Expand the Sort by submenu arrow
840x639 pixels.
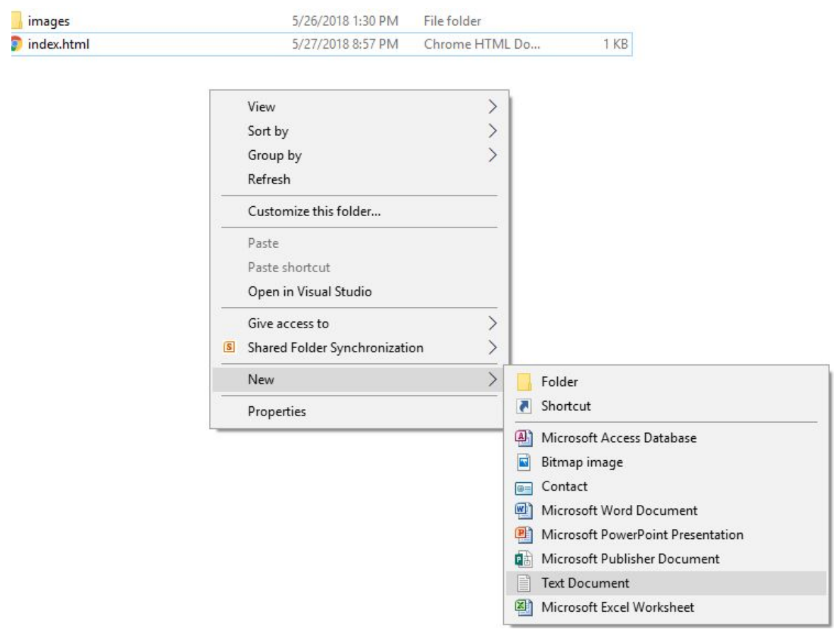pos(492,131)
